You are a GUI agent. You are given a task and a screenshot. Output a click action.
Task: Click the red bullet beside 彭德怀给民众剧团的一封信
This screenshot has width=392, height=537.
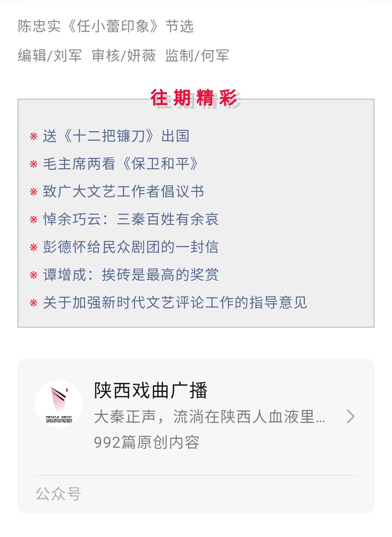33,247
